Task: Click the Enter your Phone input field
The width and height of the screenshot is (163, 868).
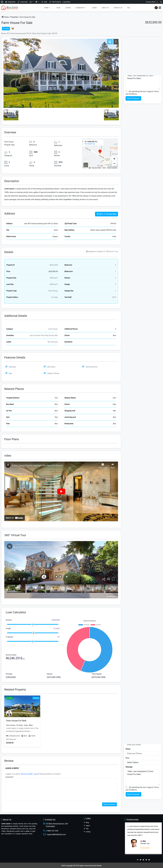Action: (142, 753)
